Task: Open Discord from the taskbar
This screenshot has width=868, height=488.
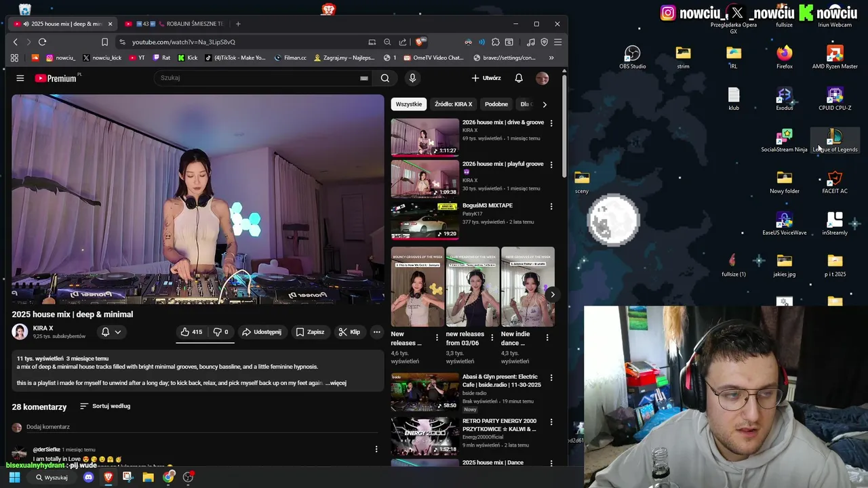Action: click(x=88, y=477)
